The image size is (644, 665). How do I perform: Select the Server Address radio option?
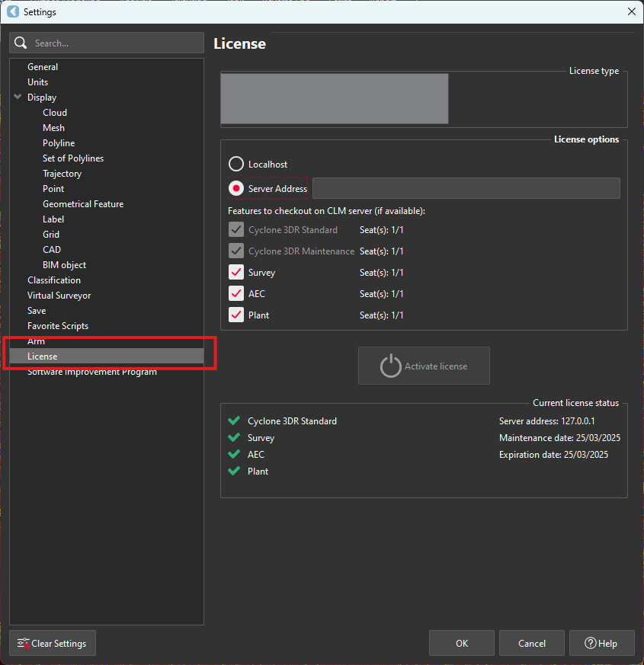pos(236,188)
